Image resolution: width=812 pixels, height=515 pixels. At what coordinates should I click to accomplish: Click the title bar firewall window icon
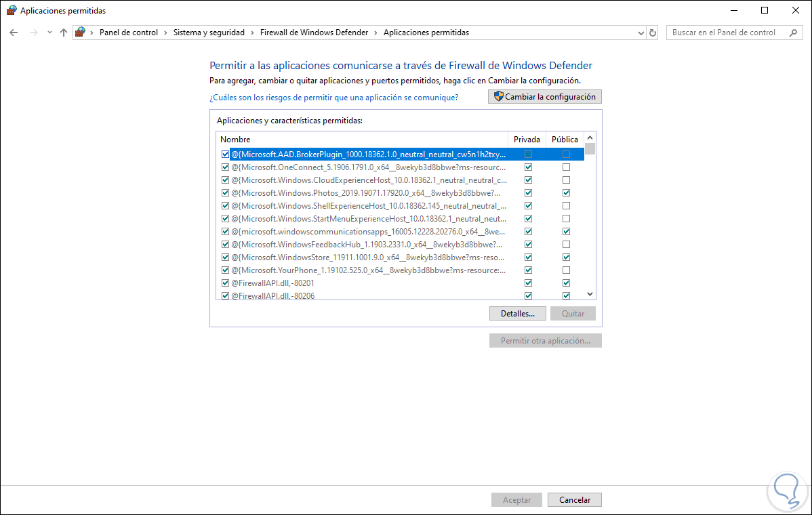[12, 10]
